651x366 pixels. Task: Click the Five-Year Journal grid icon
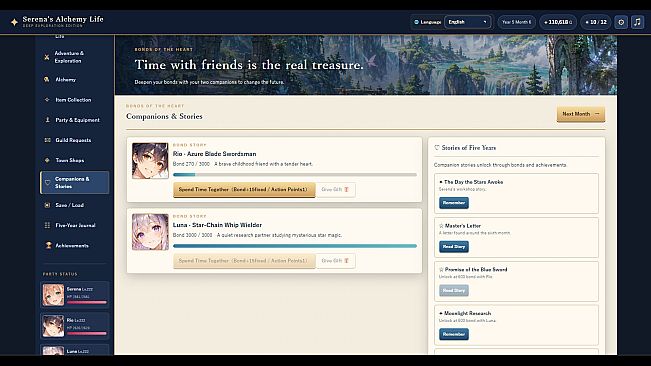47,225
